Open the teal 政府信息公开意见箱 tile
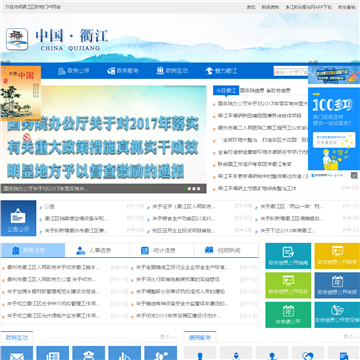 click(x=337, y=315)
